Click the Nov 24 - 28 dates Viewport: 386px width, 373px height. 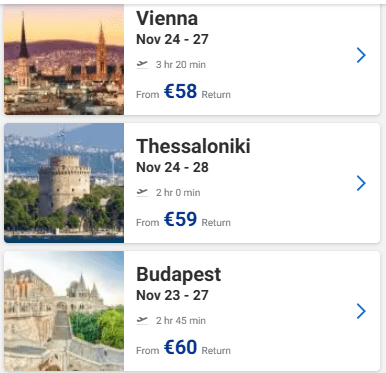pyautogui.click(x=172, y=167)
